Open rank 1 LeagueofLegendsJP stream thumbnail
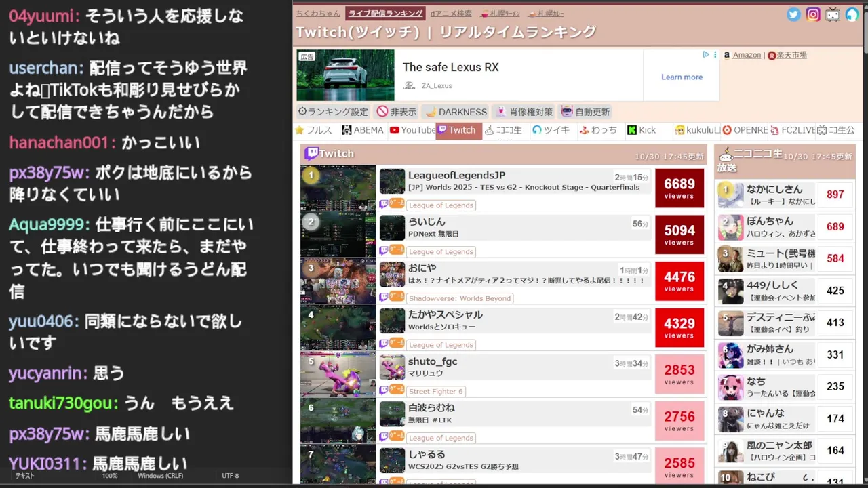The image size is (868, 488). pos(338,188)
